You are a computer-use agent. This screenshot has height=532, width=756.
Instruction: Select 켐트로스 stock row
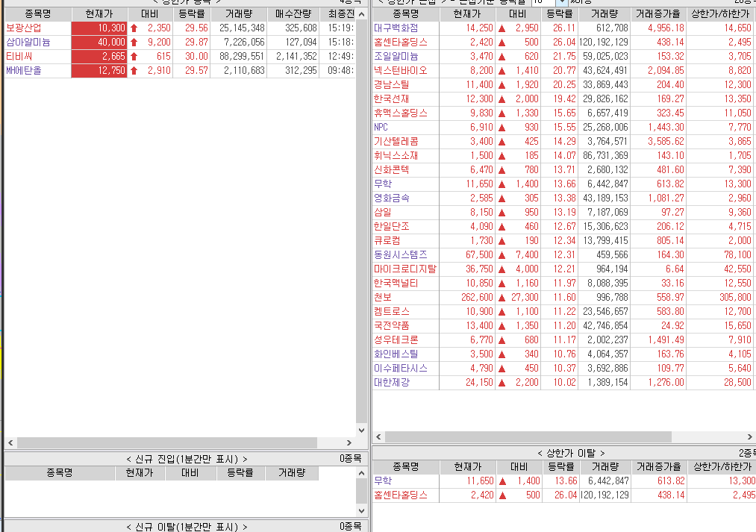click(x=392, y=312)
